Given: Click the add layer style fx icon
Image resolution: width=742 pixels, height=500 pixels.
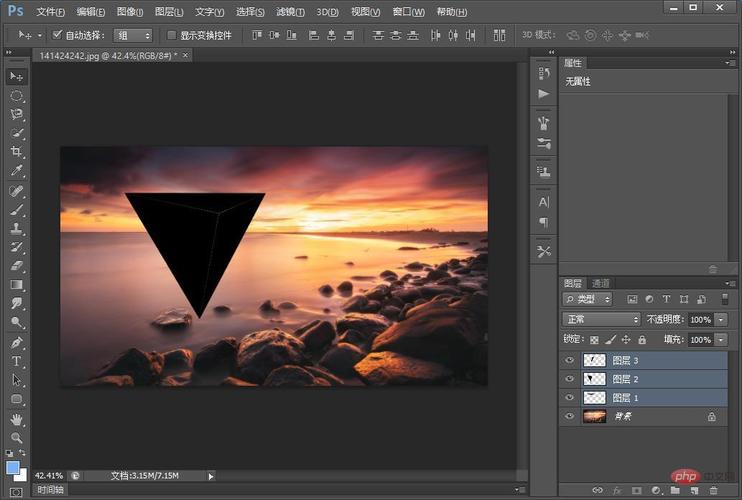Looking at the screenshot, I should click(616, 490).
